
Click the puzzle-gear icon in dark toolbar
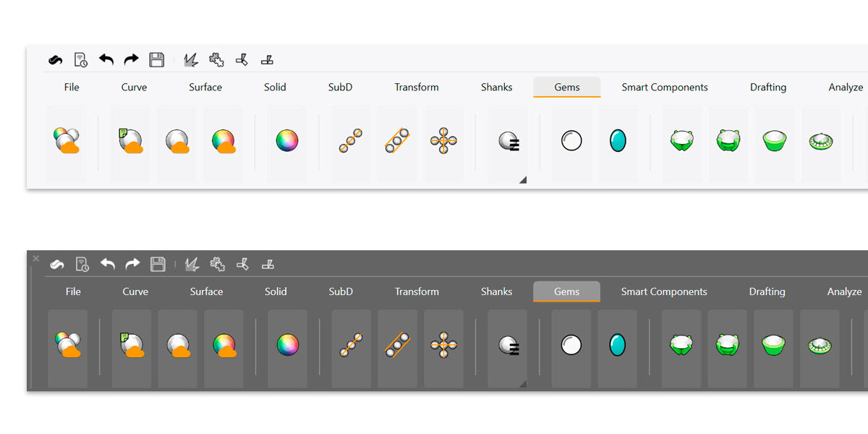click(217, 265)
